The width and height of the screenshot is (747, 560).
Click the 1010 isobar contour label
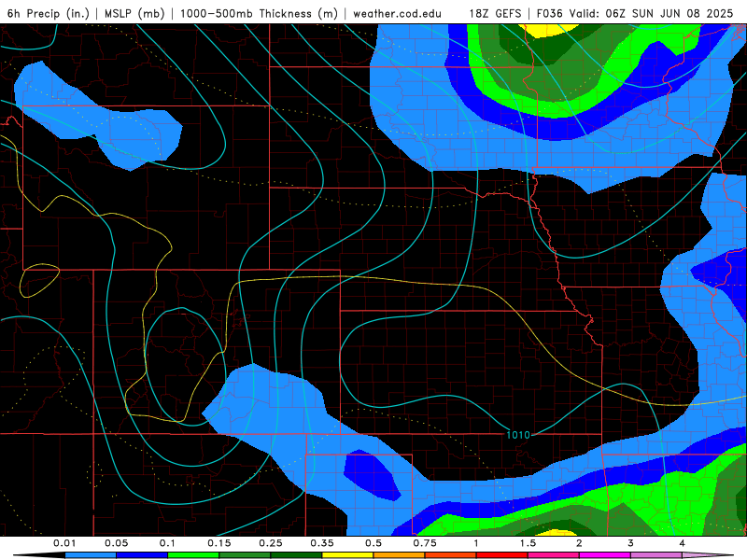518,435
